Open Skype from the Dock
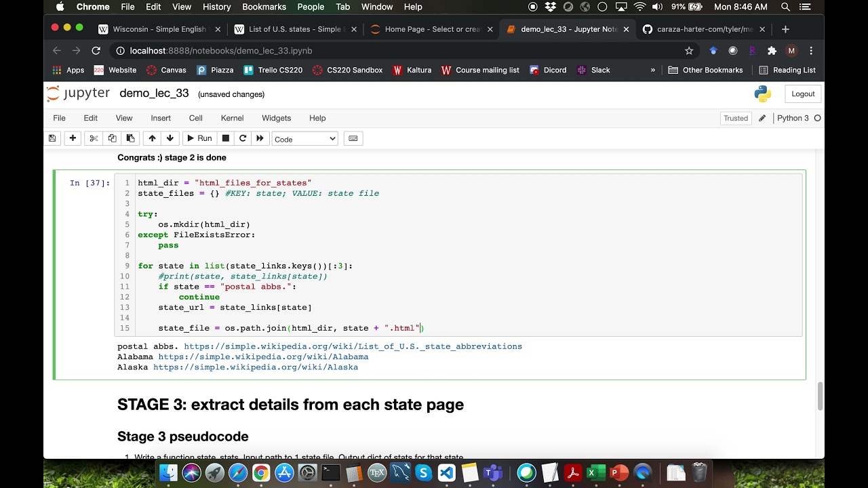This screenshot has height=488, width=868. point(423,472)
